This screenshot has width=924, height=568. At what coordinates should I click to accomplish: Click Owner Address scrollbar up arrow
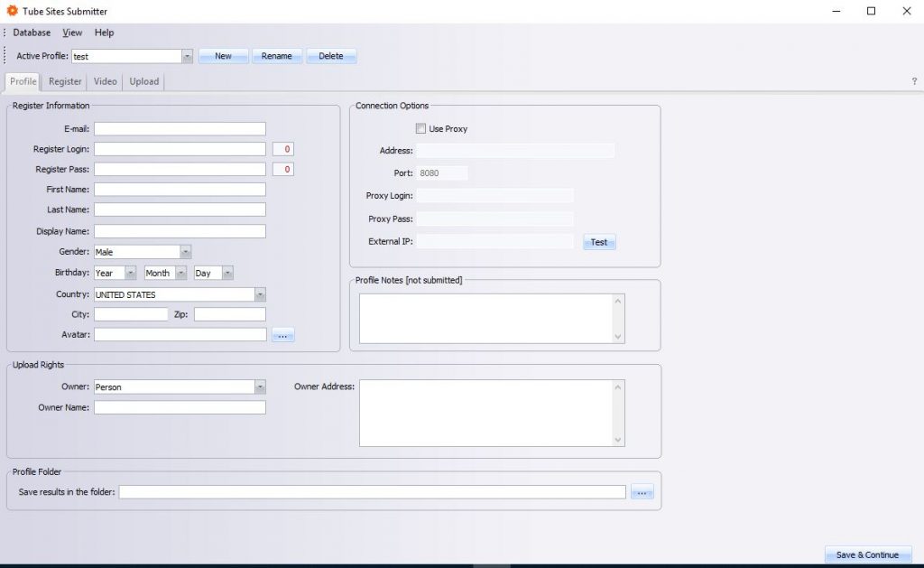tap(618, 386)
